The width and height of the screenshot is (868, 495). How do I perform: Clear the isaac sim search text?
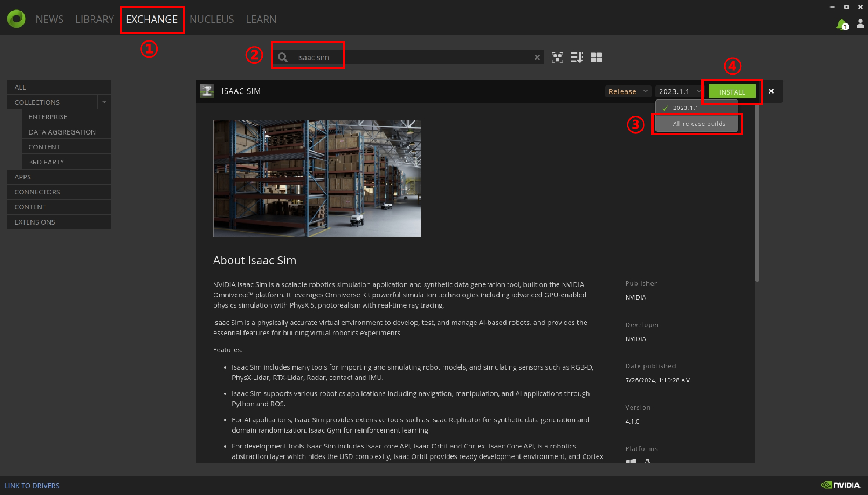click(537, 58)
